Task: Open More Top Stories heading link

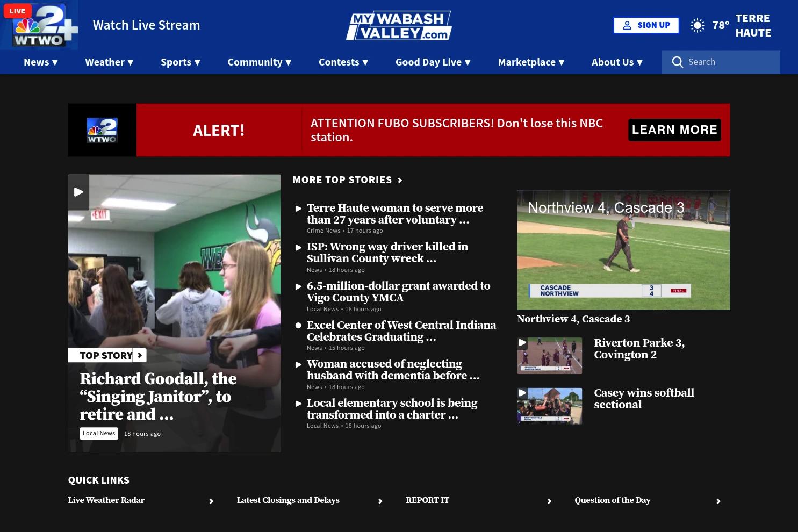Action: tap(342, 180)
